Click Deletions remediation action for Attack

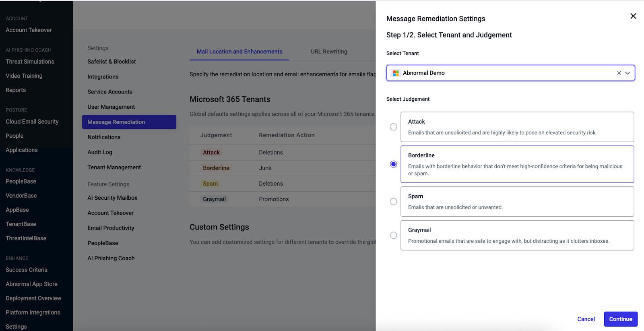[271, 153]
